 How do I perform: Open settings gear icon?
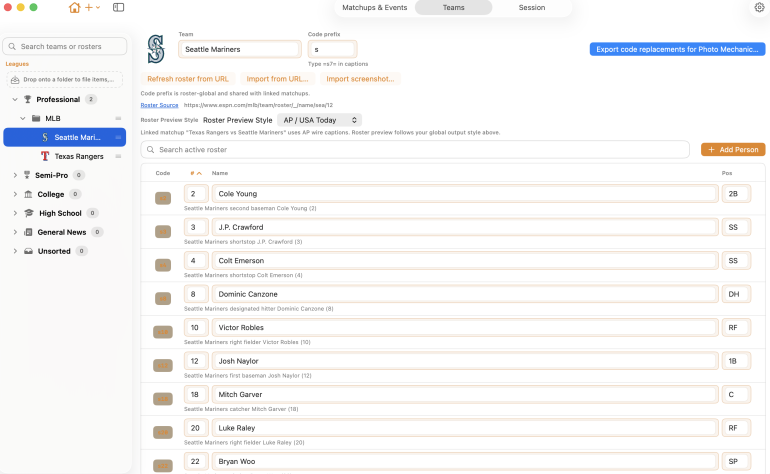tap(759, 7)
